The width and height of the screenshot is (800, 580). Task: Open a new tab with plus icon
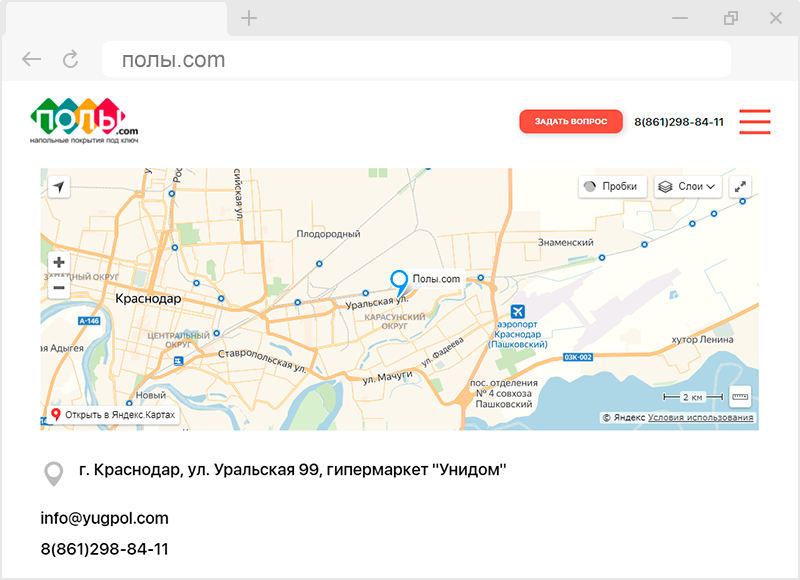[x=249, y=18]
